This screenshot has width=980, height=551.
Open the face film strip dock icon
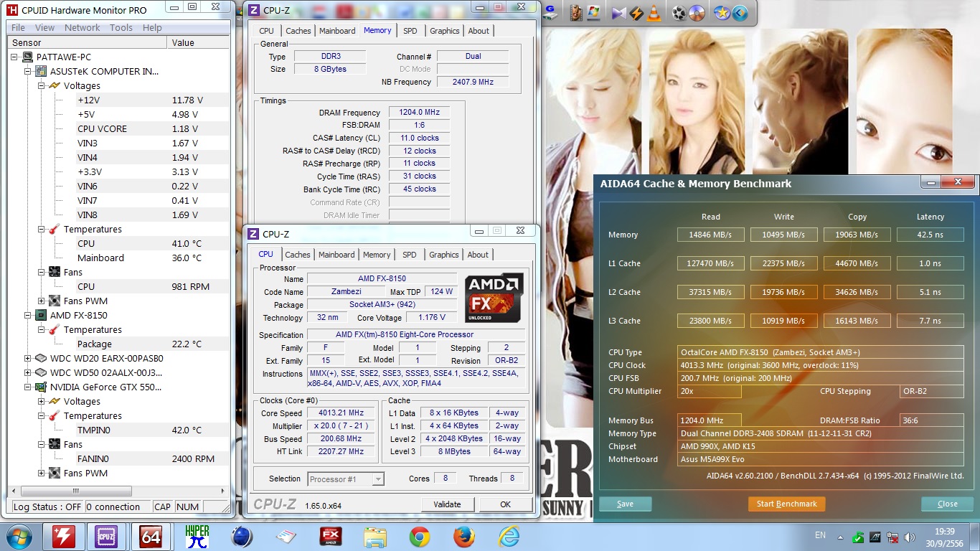576,13
